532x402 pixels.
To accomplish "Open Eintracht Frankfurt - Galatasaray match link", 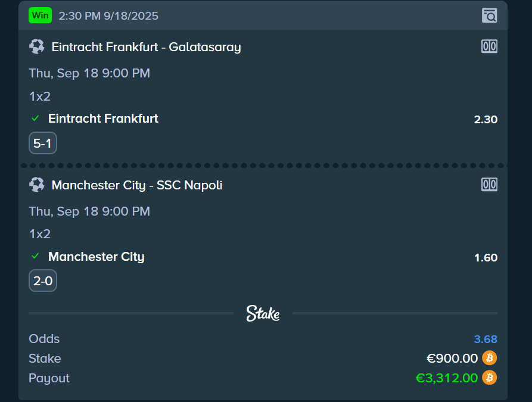I will pyautogui.click(x=146, y=47).
